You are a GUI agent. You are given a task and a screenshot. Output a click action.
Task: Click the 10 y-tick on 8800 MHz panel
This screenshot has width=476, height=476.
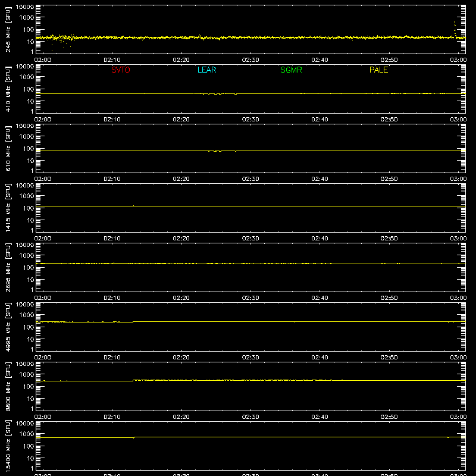coord(30,399)
